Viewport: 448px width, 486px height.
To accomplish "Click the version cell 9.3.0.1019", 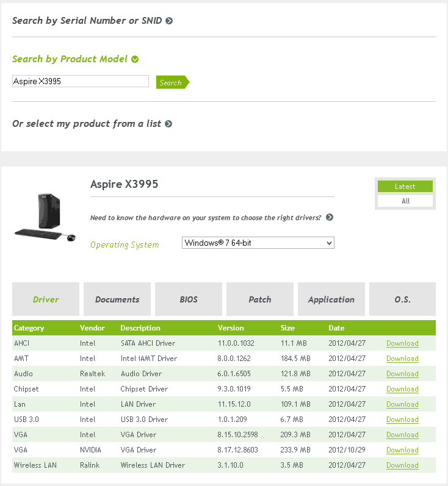I will pyautogui.click(x=234, y=388).
